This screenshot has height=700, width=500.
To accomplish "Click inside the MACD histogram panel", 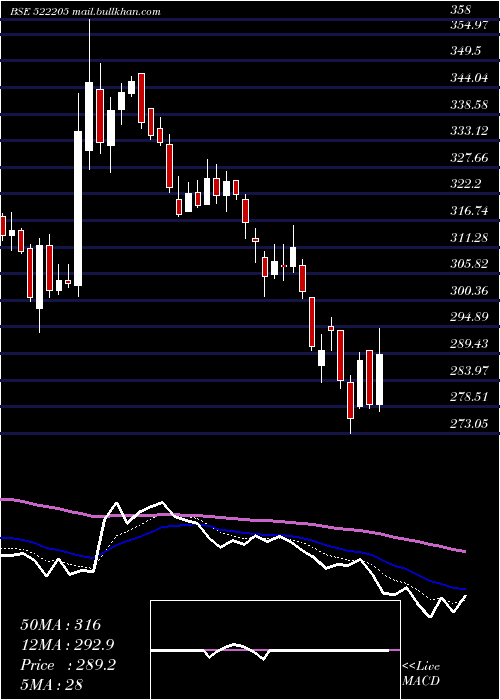I will (x=275, y=650).
